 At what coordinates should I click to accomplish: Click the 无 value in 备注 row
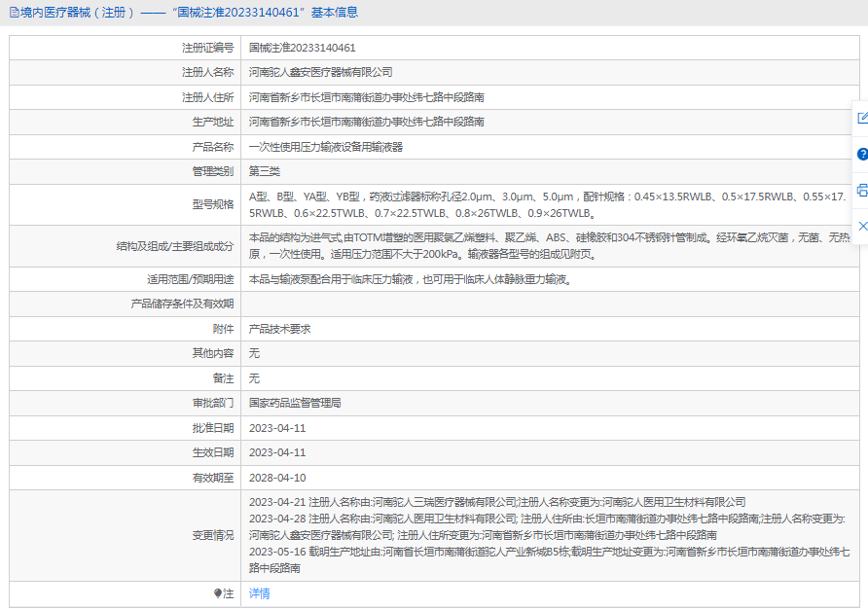click(x=254, y=378)
